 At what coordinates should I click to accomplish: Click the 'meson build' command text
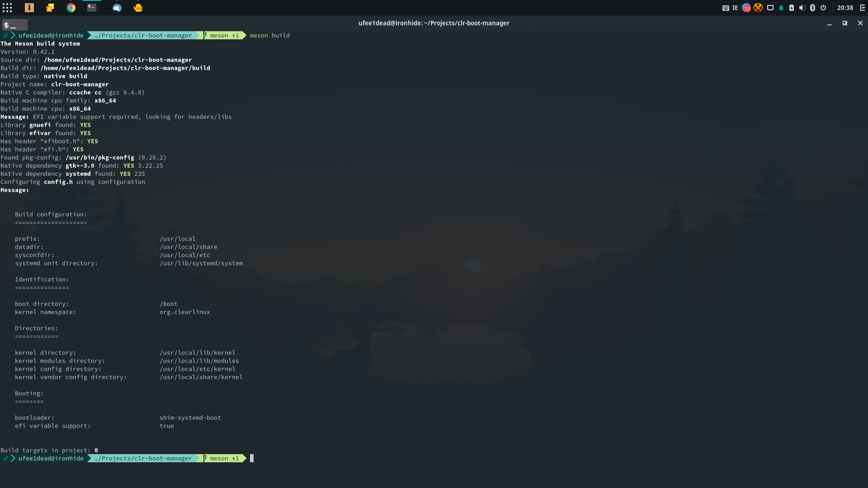pos(270,35)
